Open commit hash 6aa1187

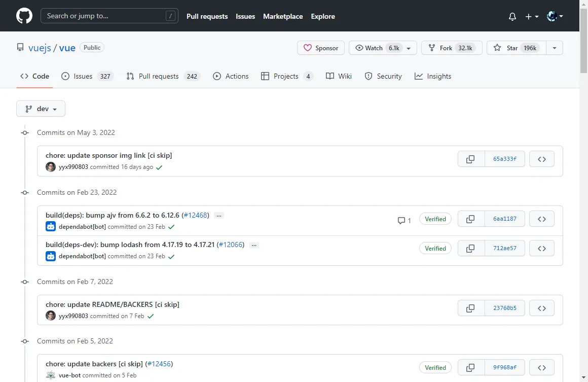[x=504, y=219]
